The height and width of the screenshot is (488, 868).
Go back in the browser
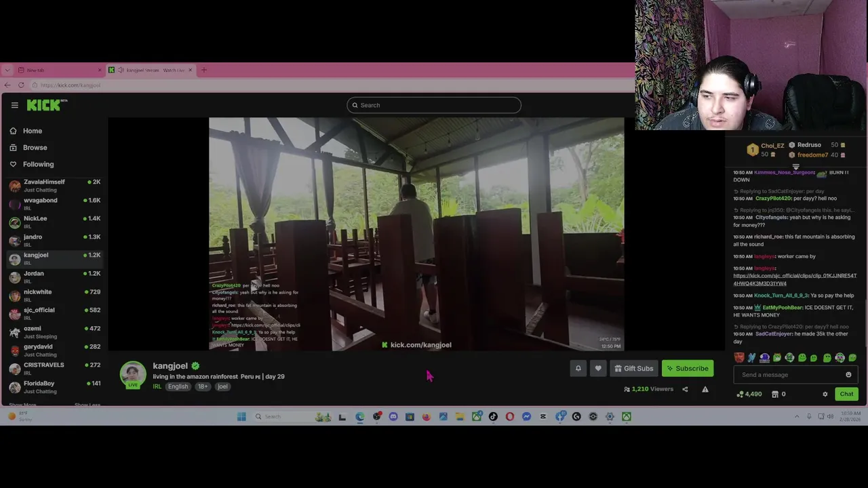(7, 85)
